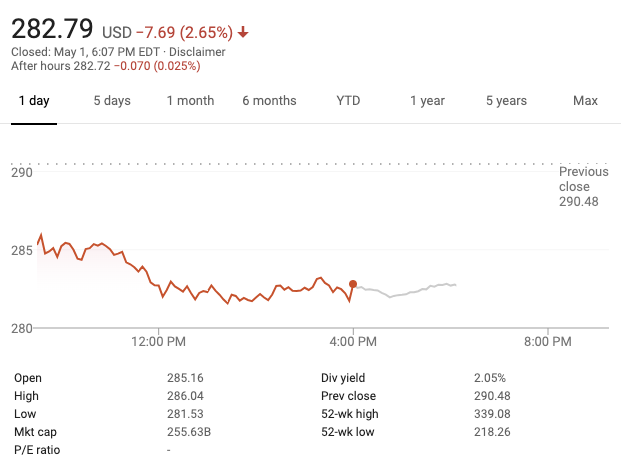This screenshot has width=621, height=469.
Task: View the 5 years chart range
Action: click(x=506, y=101)
